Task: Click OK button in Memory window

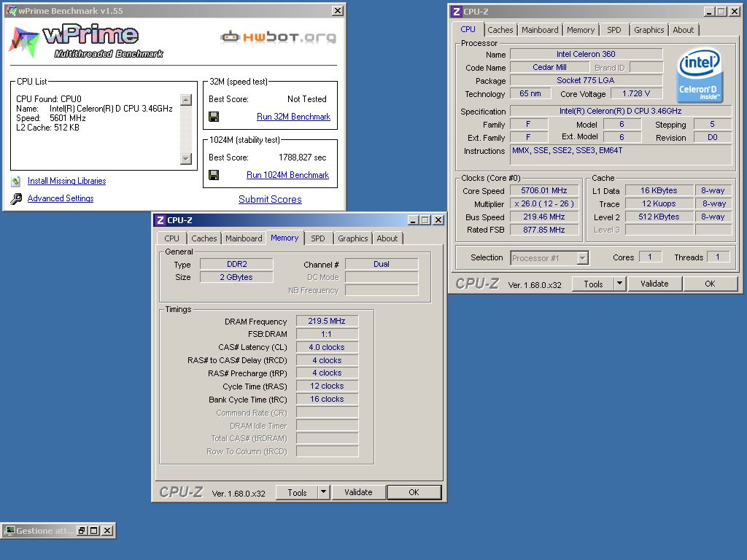Action: 414,492
